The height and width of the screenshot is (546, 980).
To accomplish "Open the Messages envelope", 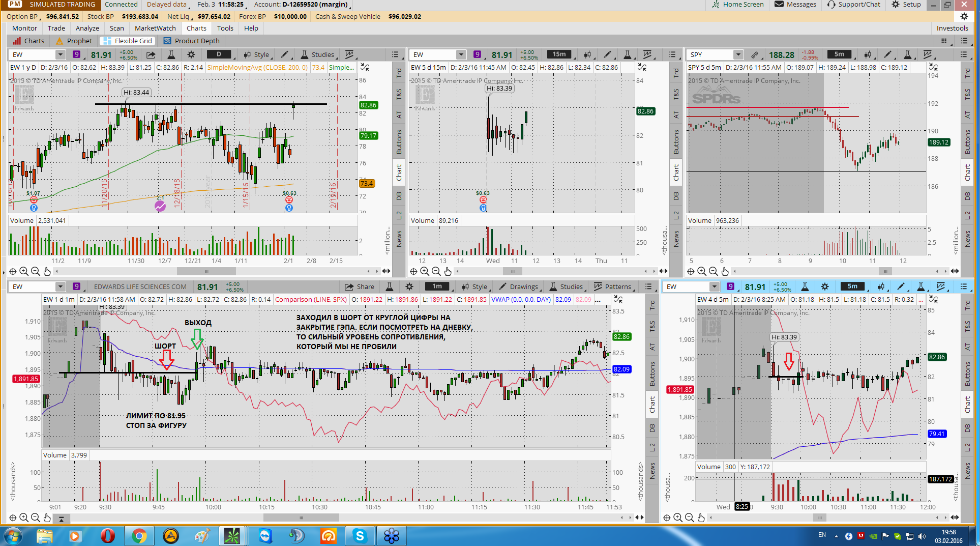I will pos(795,5).
